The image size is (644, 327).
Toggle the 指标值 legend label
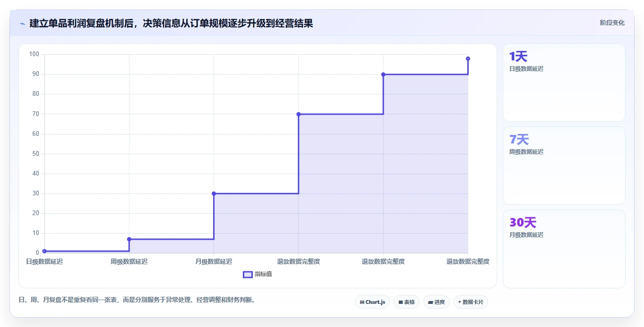tap(263, 275)
